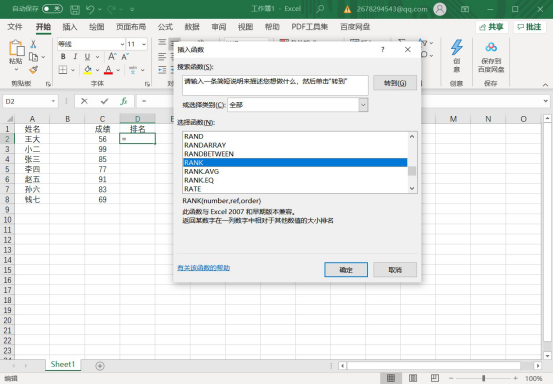Click Cancel in Insert Function dialog
The image size is (553, 385).
[x=395, y=270]
